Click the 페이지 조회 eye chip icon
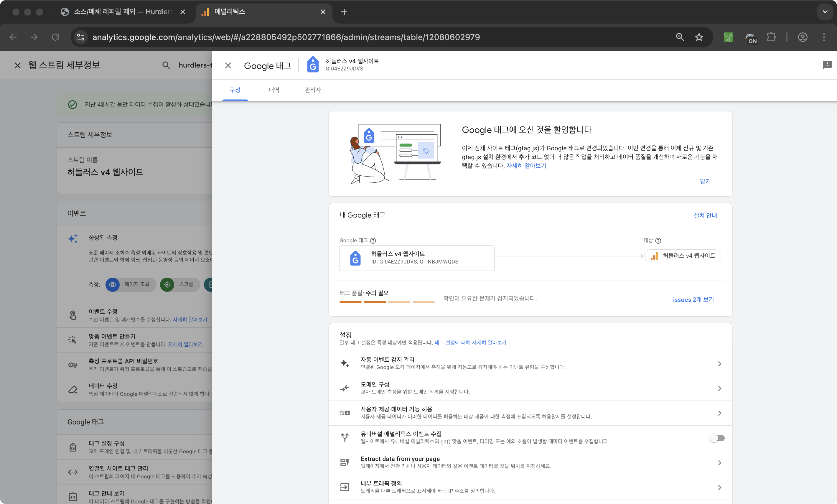Screen dimensions: 837x504 (113, 285)
